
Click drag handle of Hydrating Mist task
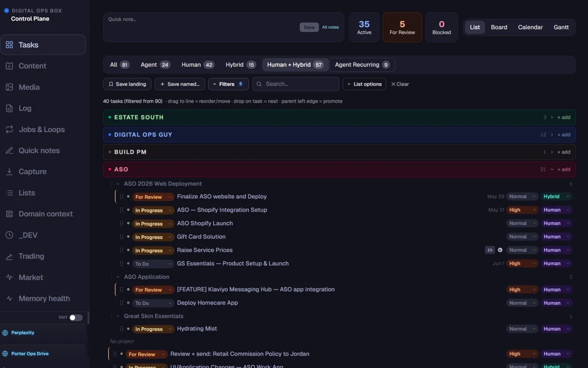(121, 329)
